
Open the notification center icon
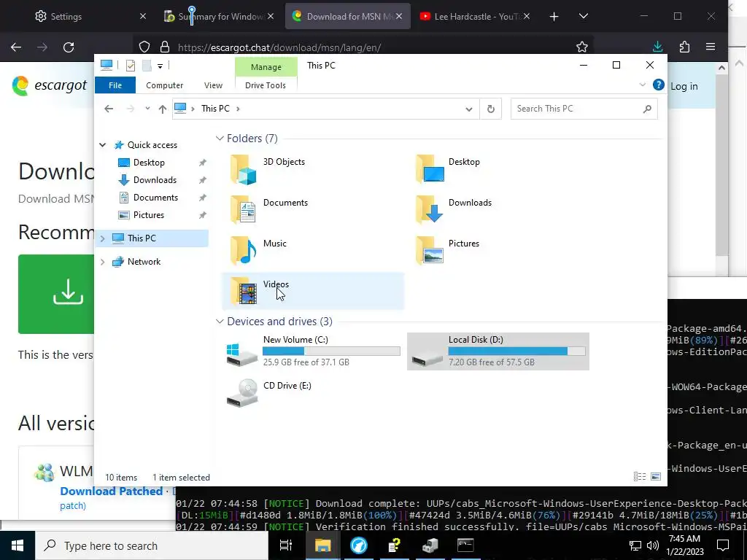click(x=723, y=545)
